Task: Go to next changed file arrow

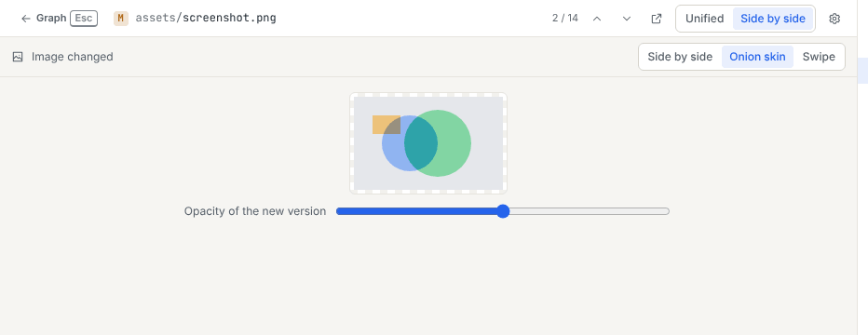Action: tap(627, 19)
